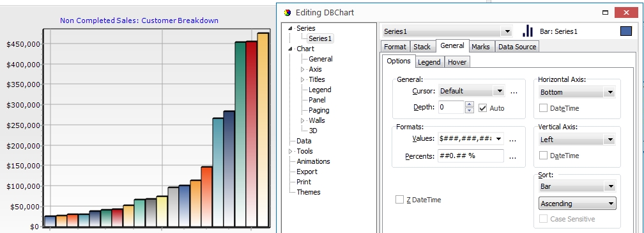Screen dimensions: 644x233
Task: Increase Depth with the up arrow
Action: click(x=470, y=104)
